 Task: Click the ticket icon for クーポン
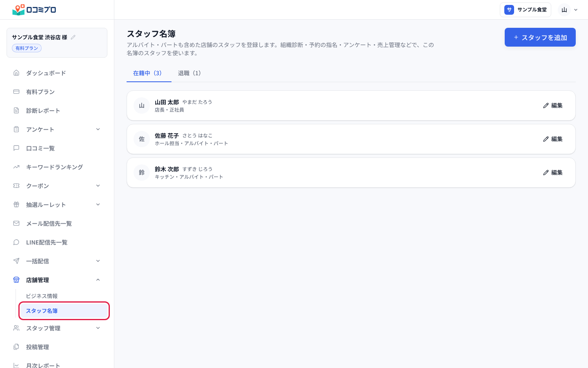point(16,186)
